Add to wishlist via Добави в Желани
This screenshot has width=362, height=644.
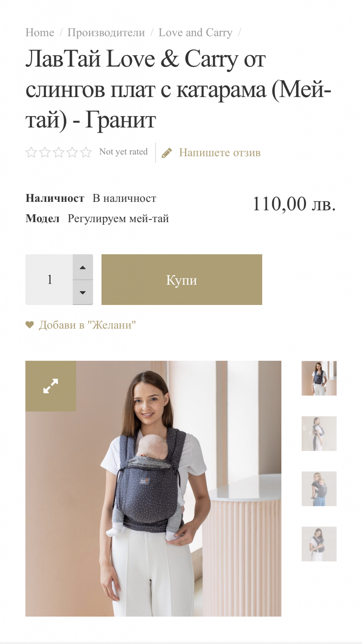click(x=87, y=325)
